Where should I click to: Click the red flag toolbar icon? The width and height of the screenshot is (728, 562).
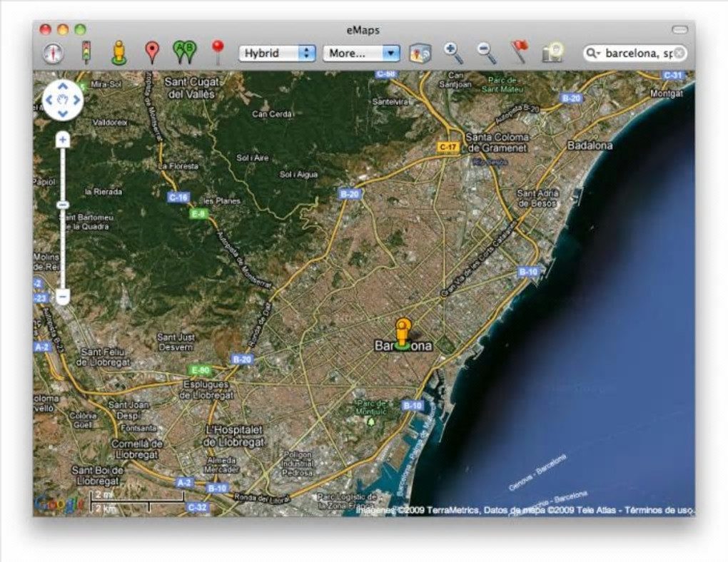coord(519,52)
